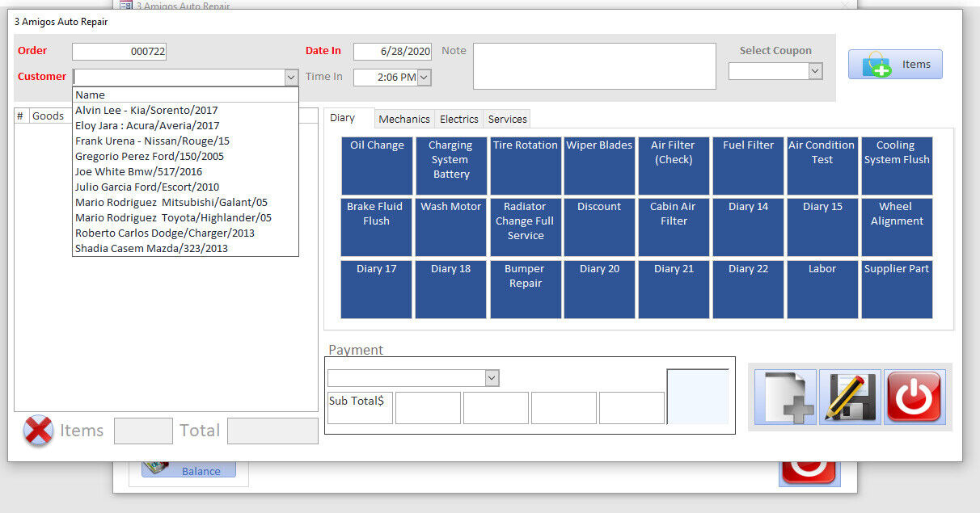The image size is (980, 513).
Task: Add the Wheel Alignment service
Action: coord(897,227)
